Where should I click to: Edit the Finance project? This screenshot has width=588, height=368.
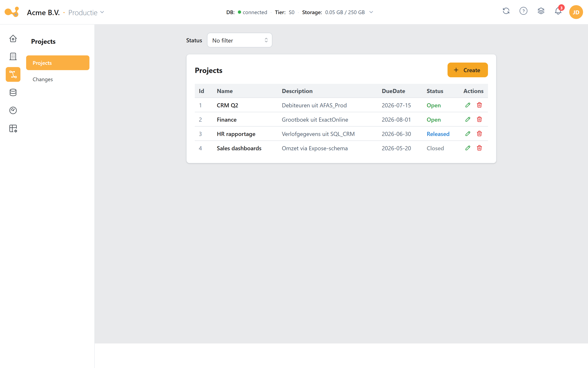click(x=468, y=120)
